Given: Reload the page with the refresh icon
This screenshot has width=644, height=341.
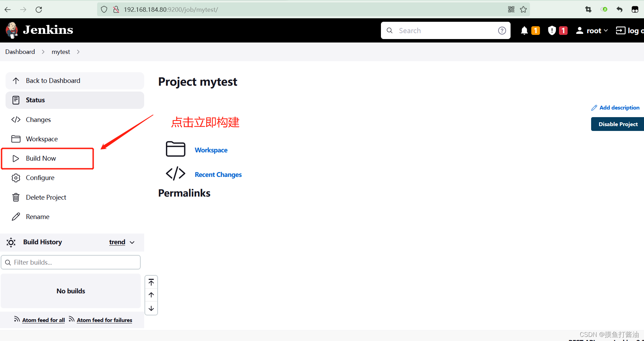Looking at the screenshot, I should (x=39, y=10).
